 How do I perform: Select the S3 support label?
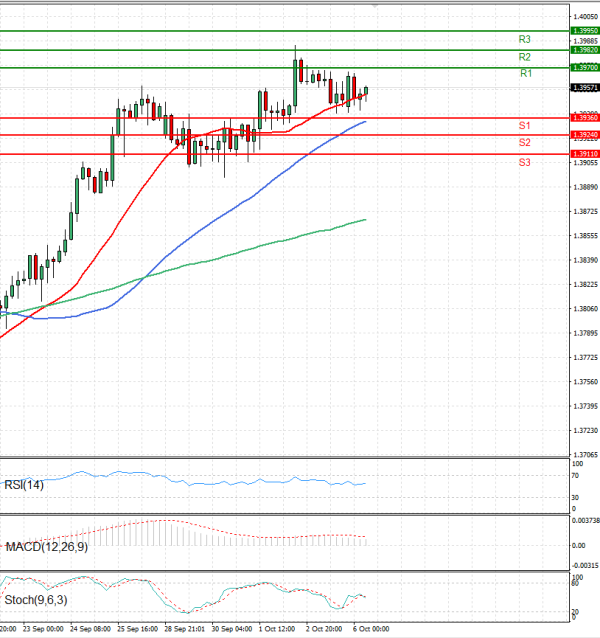click(524, 161)
